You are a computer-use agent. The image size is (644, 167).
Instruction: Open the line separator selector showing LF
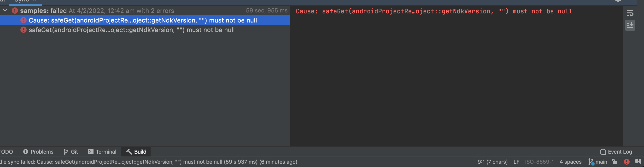click(516, 162)
